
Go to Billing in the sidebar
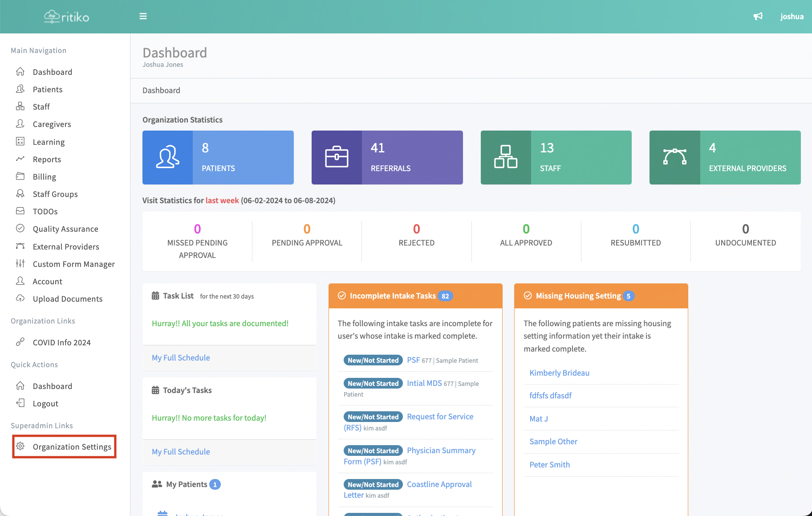click(x=45, y=177)
